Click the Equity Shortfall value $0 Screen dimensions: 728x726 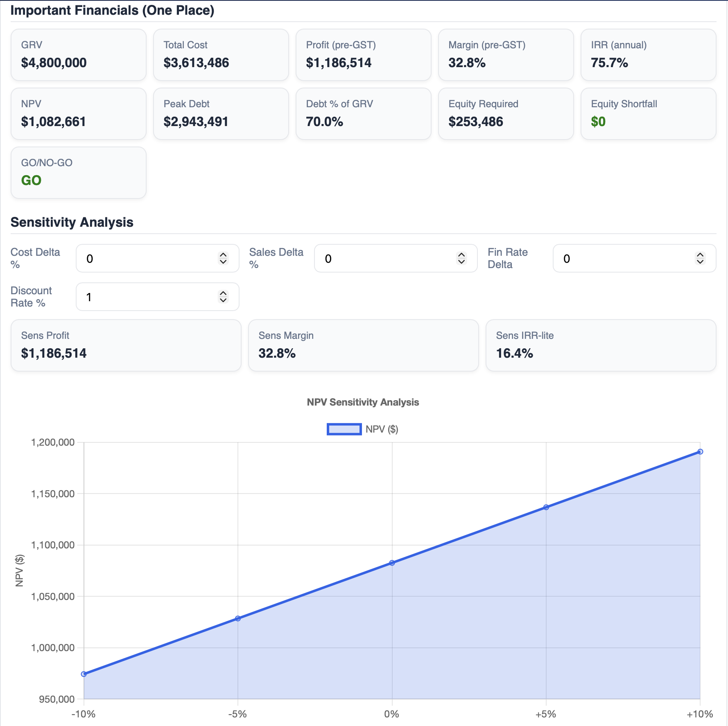pyautogui.click(x=598, y=122)
